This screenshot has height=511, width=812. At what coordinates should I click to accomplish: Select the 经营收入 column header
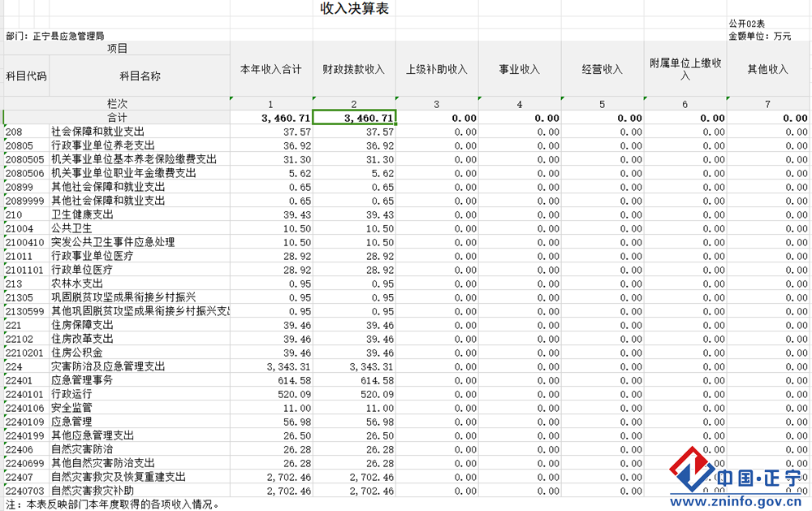coord(603,69)
